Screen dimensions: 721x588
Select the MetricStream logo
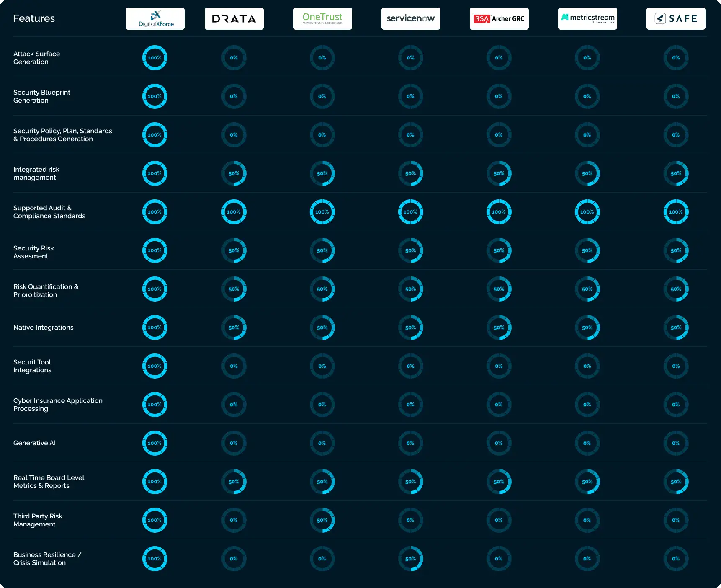pyautogui.click(x=587, y=19)
